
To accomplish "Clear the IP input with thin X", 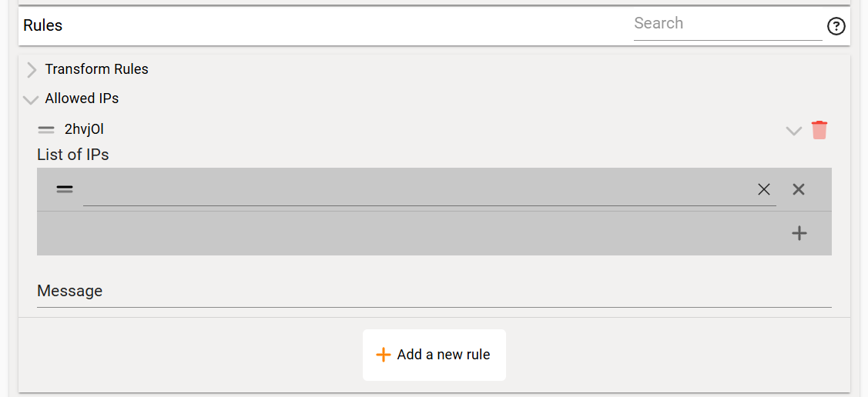I will click(x=763, y=189).
